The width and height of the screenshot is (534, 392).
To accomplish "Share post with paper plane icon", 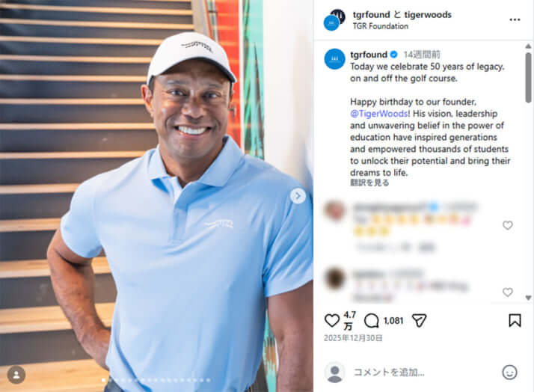I will coord(420,320).
